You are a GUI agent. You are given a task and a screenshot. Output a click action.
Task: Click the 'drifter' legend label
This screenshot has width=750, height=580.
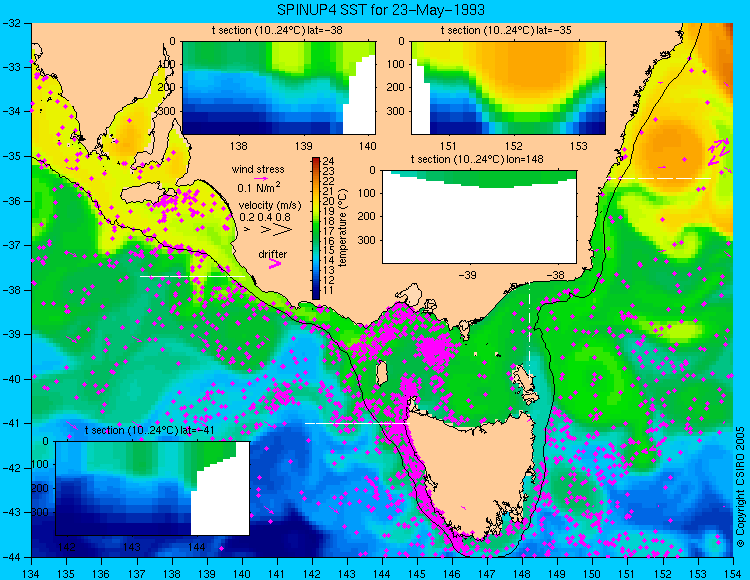tap(273, 254)
